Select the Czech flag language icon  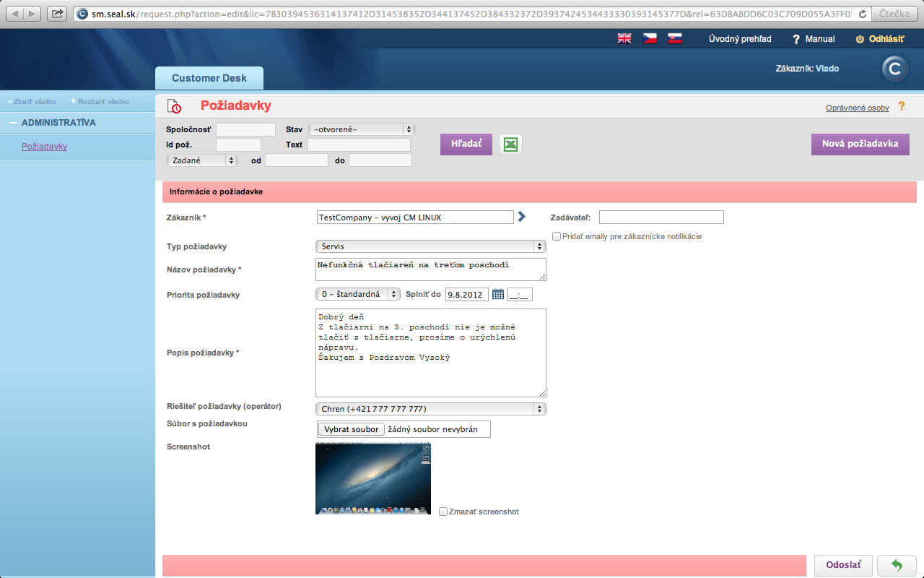pyautogui.click(x=650, y=39)
